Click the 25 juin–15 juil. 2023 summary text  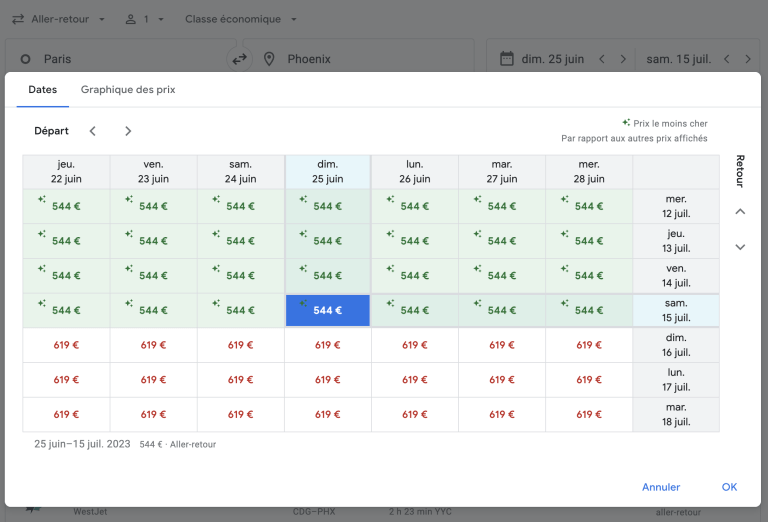(82, 444)
